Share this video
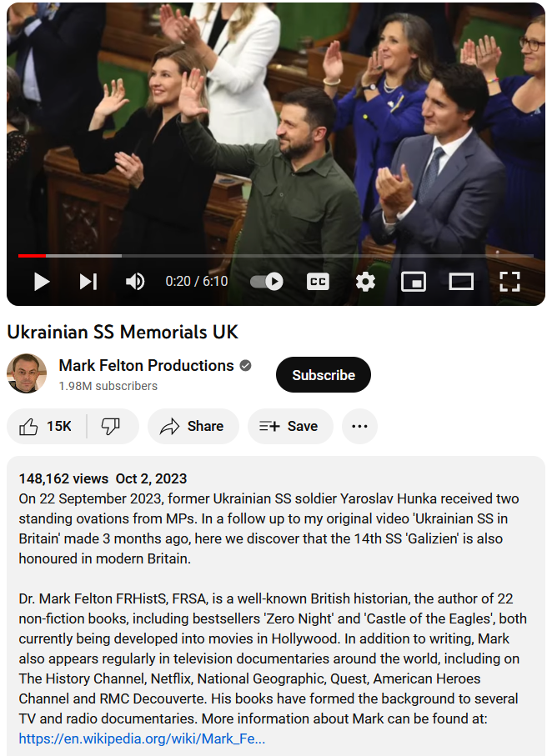The width and height of the screenshot is (552, 756). click(193, 427)
